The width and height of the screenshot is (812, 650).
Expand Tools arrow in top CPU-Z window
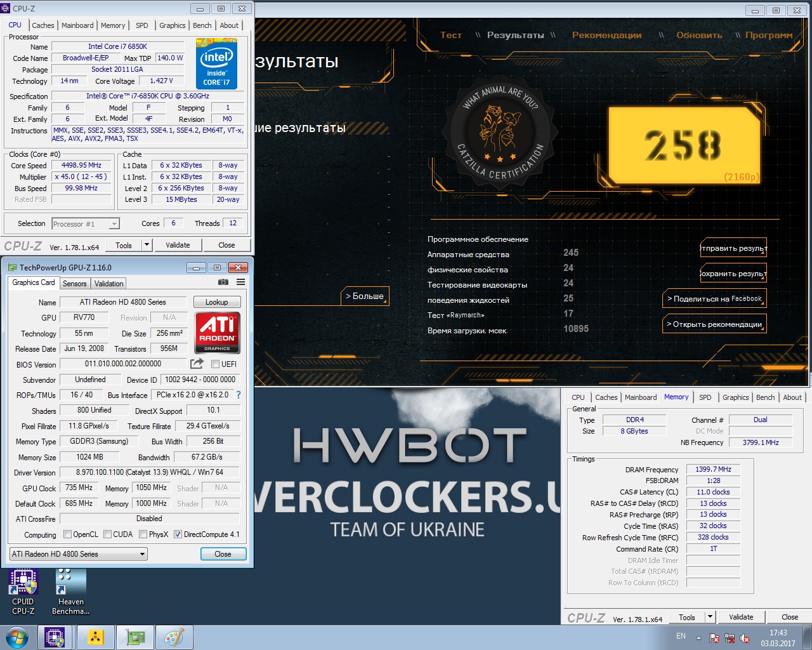pos(147,245)
